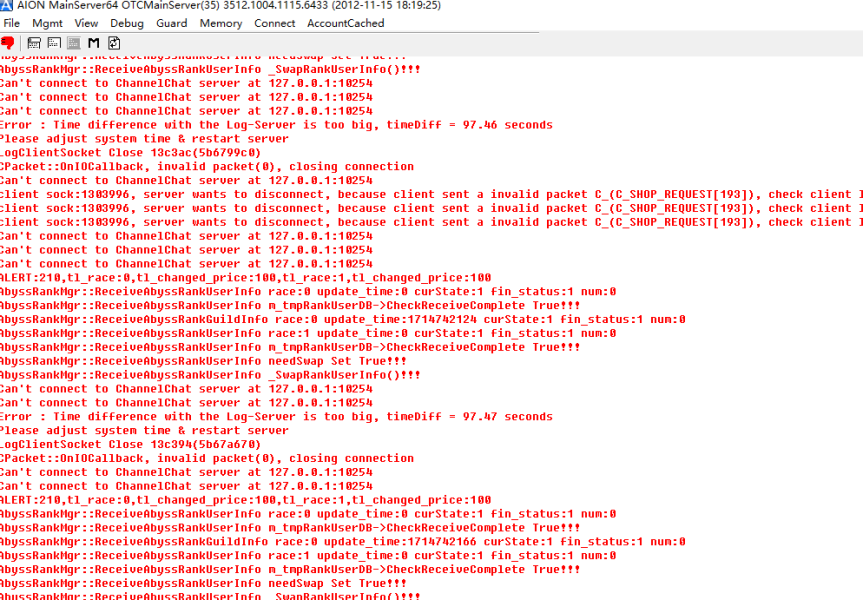Open the Guard menu
Viewport: 863px width, 600px height.
point(172,23)
